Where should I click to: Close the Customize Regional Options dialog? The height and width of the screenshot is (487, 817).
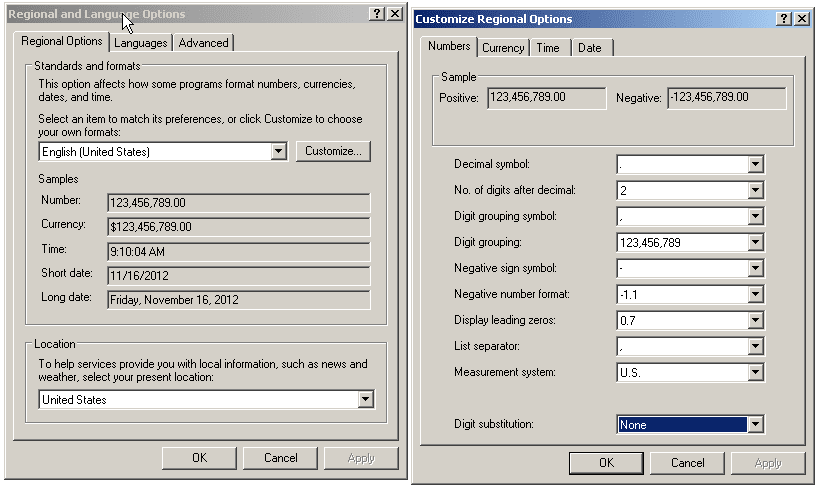[802, 19]
